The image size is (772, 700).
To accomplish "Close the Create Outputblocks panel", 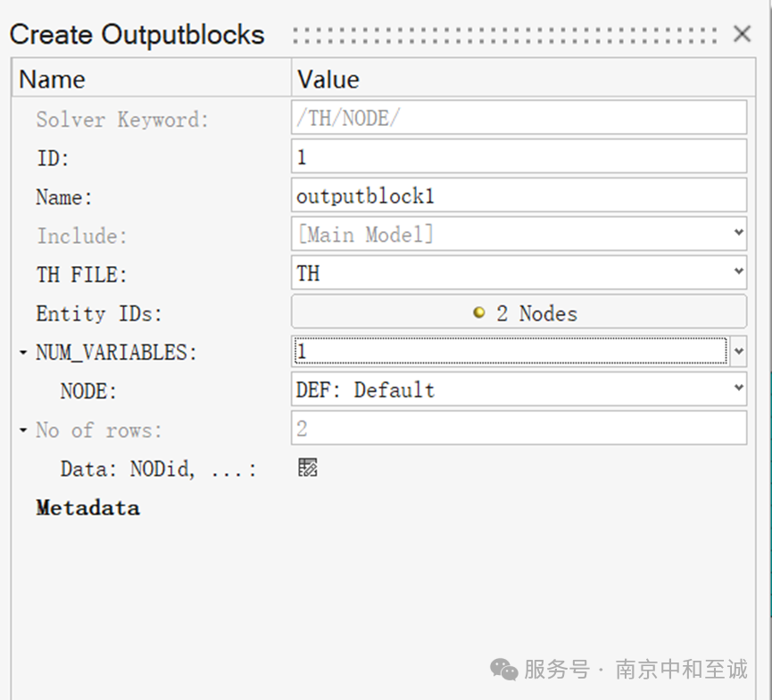I will 742,34.
